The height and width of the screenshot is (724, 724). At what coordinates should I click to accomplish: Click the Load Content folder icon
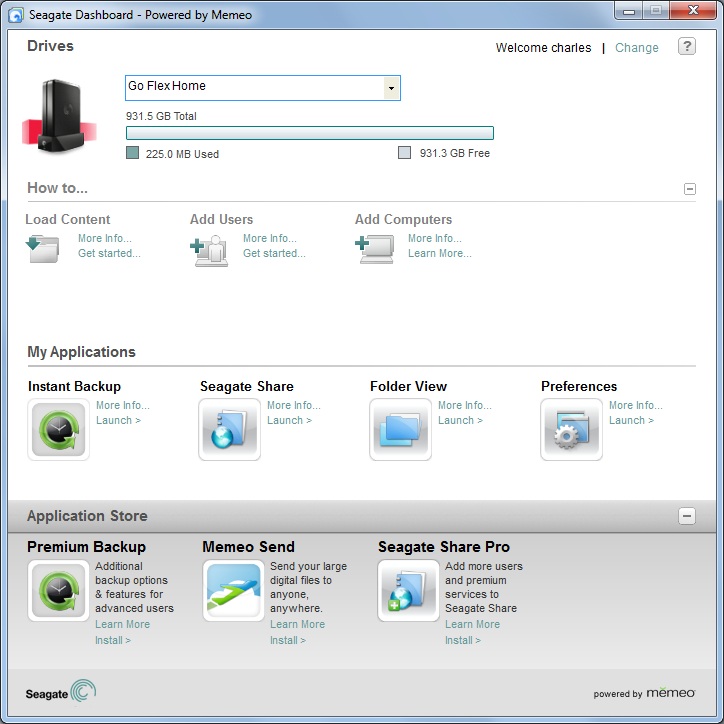[43, 248]
